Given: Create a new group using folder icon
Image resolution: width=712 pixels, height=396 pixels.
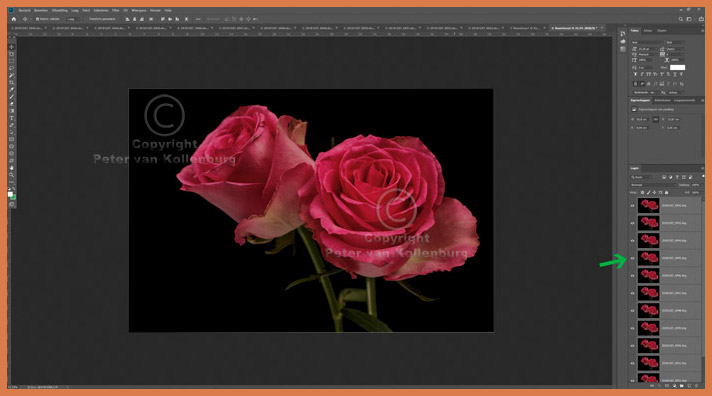Looking at the screenshot, I should (682, 386).
